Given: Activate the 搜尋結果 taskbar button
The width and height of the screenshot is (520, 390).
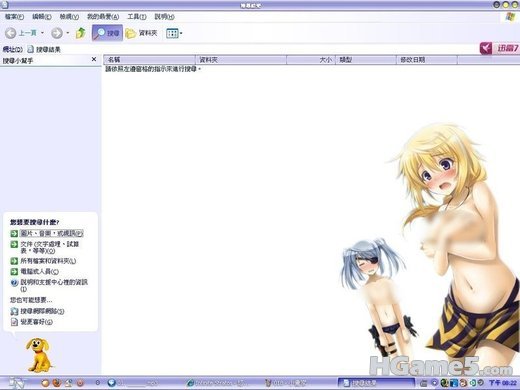Looking at the screenshot, I should tap(376, 383).
